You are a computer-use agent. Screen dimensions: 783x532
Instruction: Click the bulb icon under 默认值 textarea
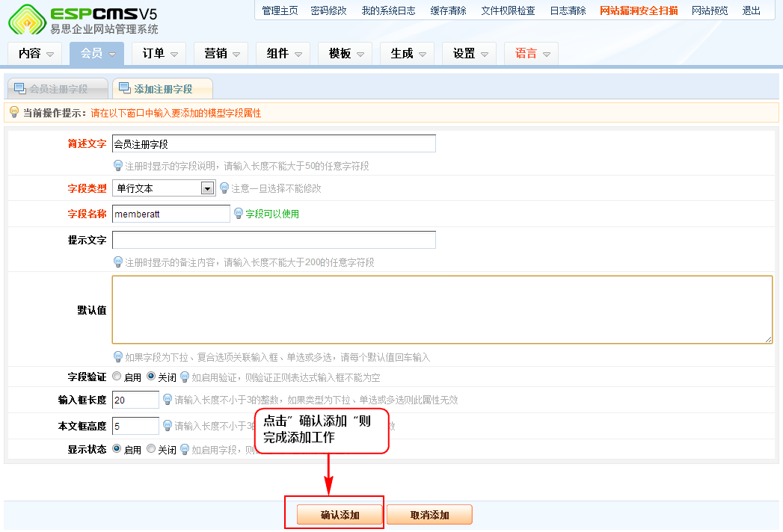pos(118,357)
